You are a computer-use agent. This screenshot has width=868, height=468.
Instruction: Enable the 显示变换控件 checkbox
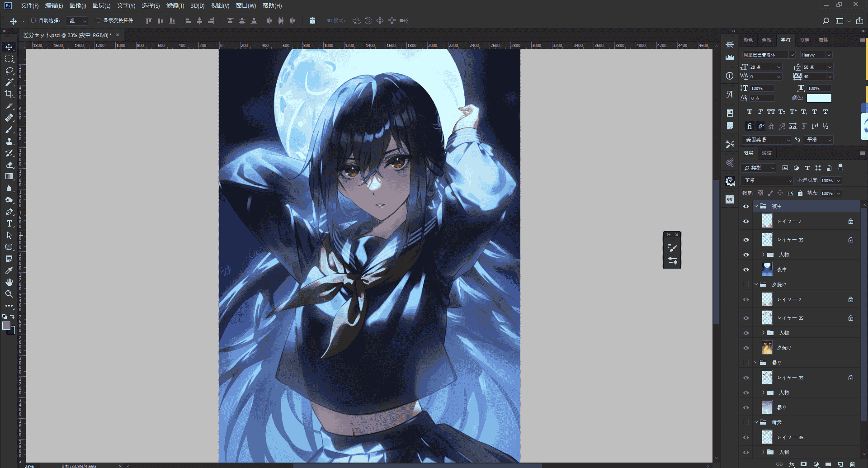[98, 20]
